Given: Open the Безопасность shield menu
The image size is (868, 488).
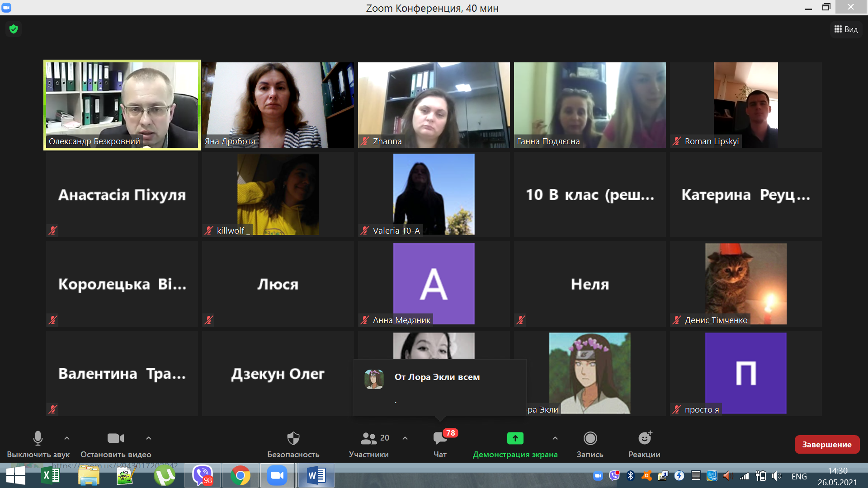Looking at the screenshot, I should point(293,444).
